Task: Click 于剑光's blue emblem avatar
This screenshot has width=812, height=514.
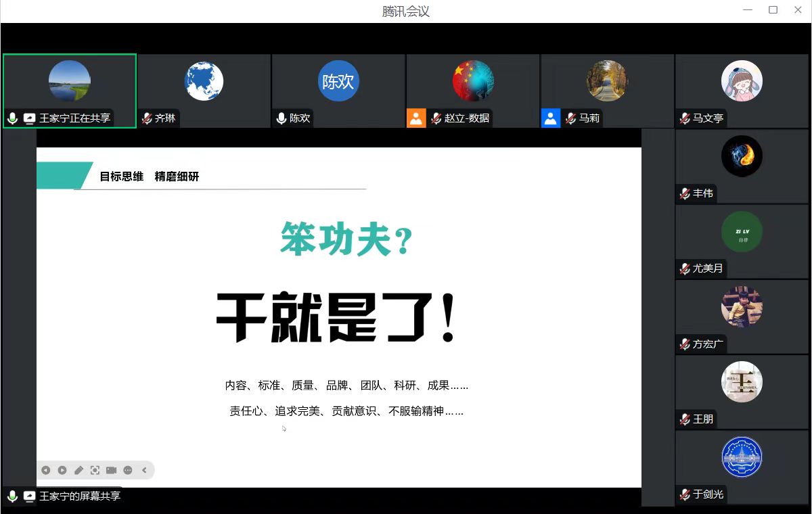Action: pyautogui.click(x=742, y=457)
